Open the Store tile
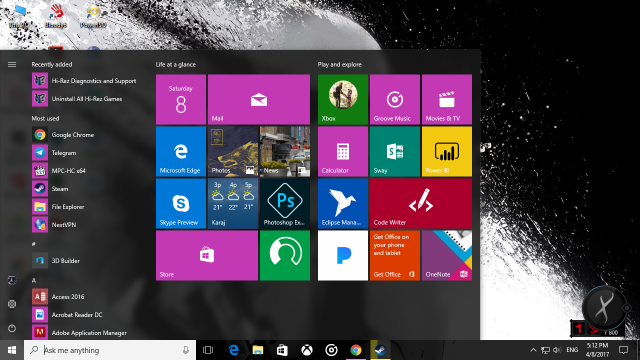Viewport: 640px width, 360px height. (x=207, y=256)
